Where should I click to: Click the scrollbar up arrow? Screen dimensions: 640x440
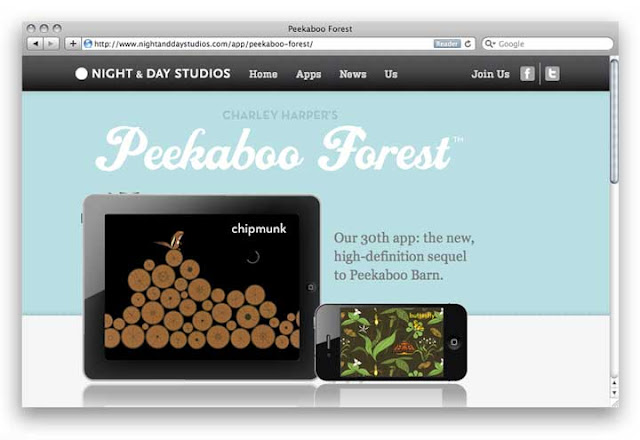click(614, 382)
